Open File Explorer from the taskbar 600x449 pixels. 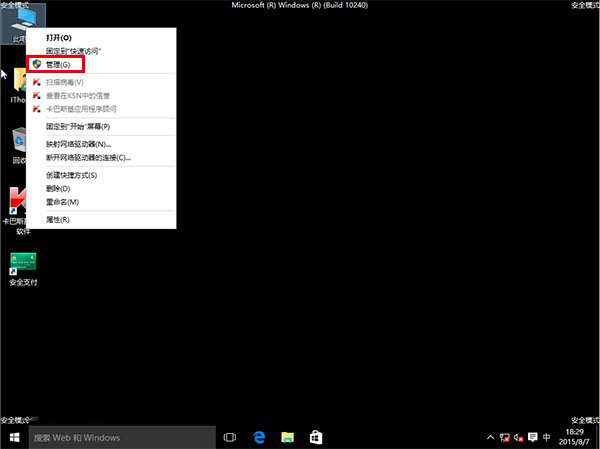tap(287, 437)
